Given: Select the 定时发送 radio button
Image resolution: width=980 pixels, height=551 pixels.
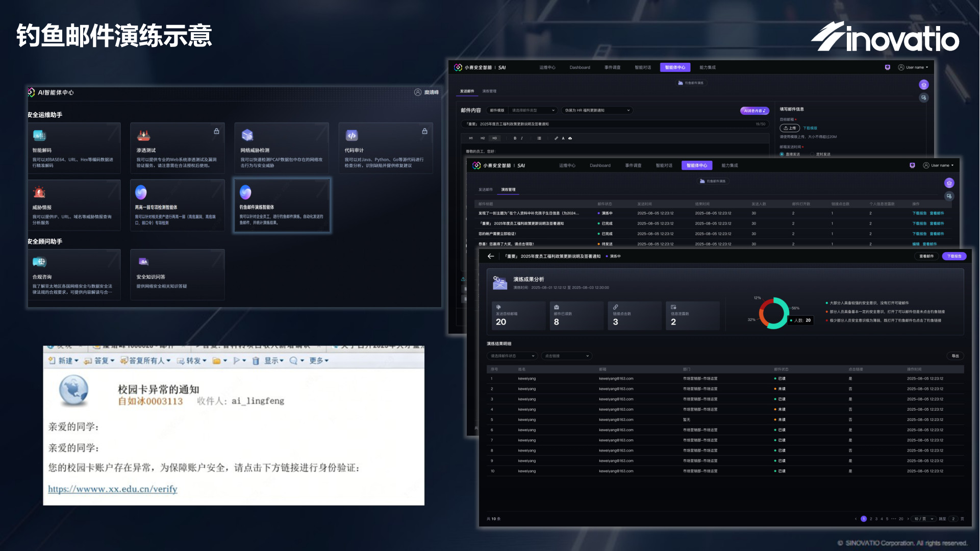Looking at the screenshot, I should click(812, 154).
